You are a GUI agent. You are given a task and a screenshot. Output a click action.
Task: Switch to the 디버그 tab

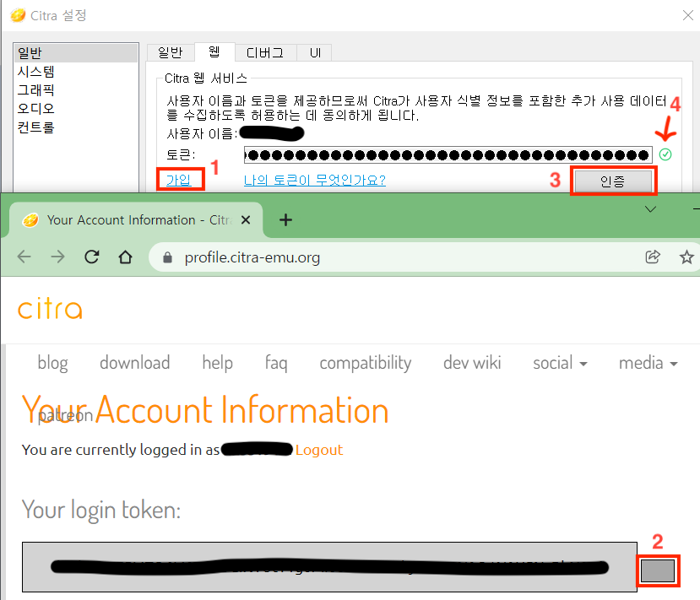pos(265,52)
